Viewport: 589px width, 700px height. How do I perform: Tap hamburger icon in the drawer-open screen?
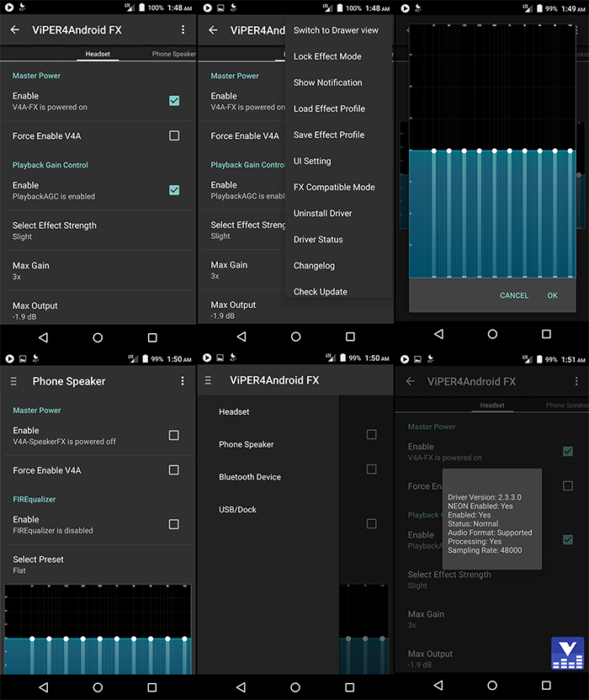(208, 380)
